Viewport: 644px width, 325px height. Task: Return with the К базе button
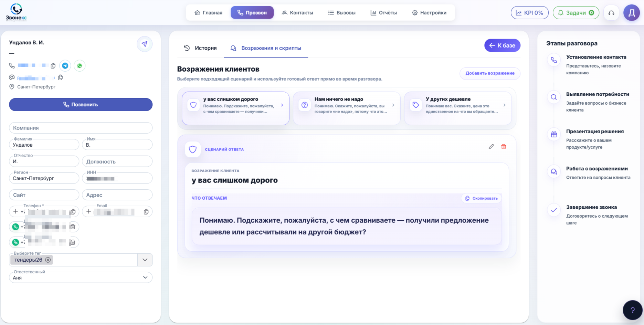(502, 45)
